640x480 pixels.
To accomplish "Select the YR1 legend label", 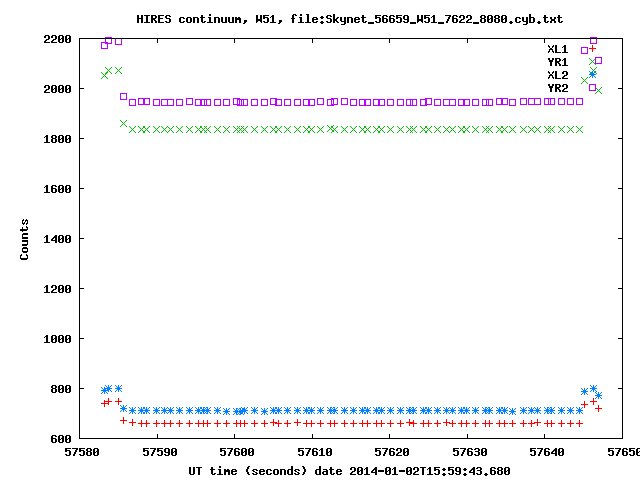I will (x=558, y=62).
